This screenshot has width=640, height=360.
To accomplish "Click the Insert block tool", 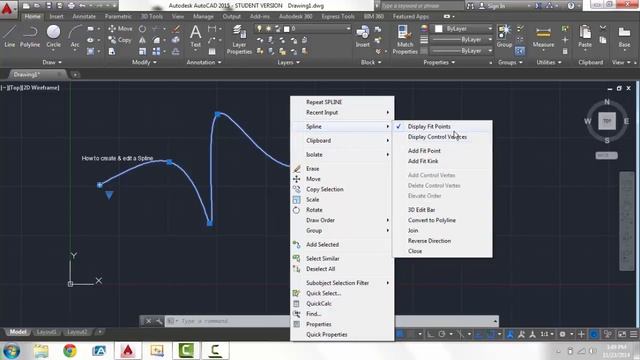I will coord(362,36).
